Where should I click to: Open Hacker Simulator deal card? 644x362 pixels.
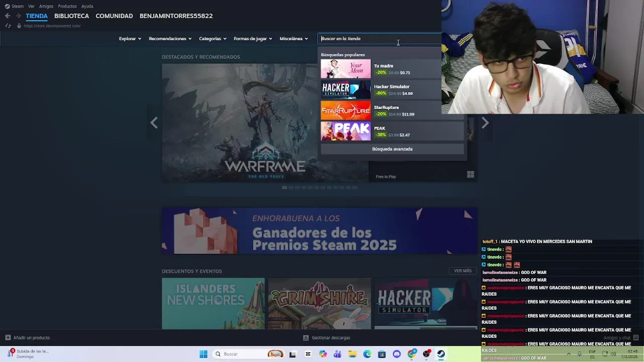[x=426, y=304]
